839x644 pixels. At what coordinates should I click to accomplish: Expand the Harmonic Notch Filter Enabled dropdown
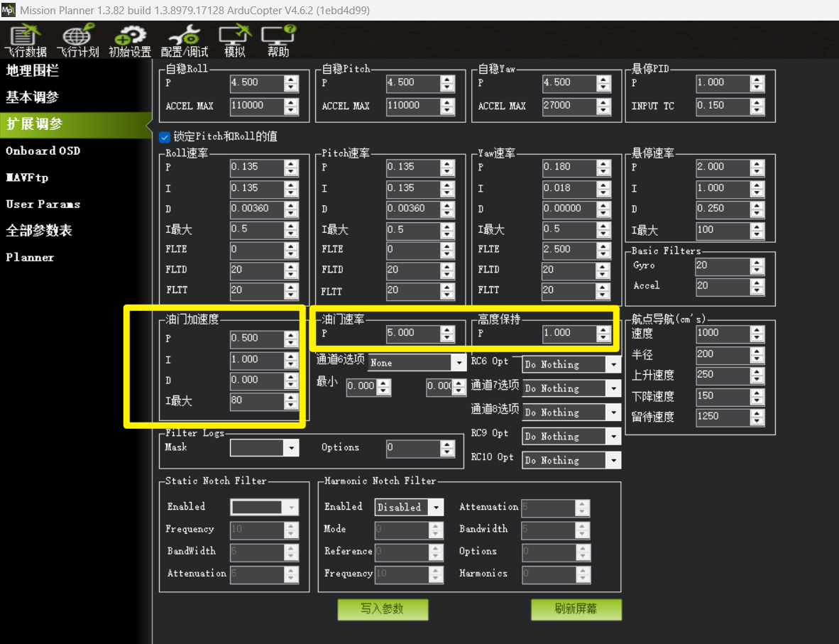point(436,507)
